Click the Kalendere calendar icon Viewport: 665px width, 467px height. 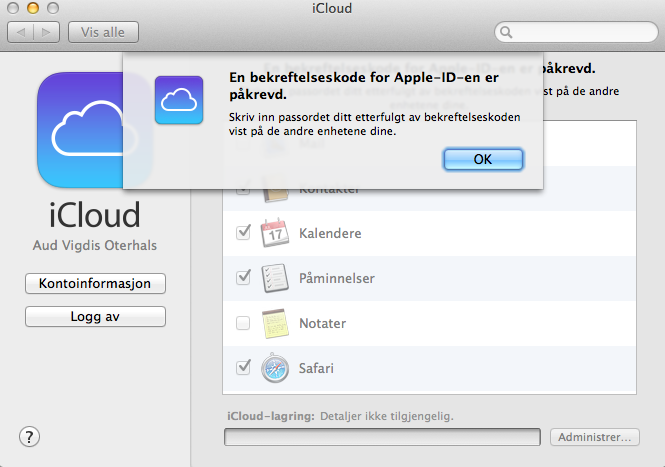pos(275,233)
